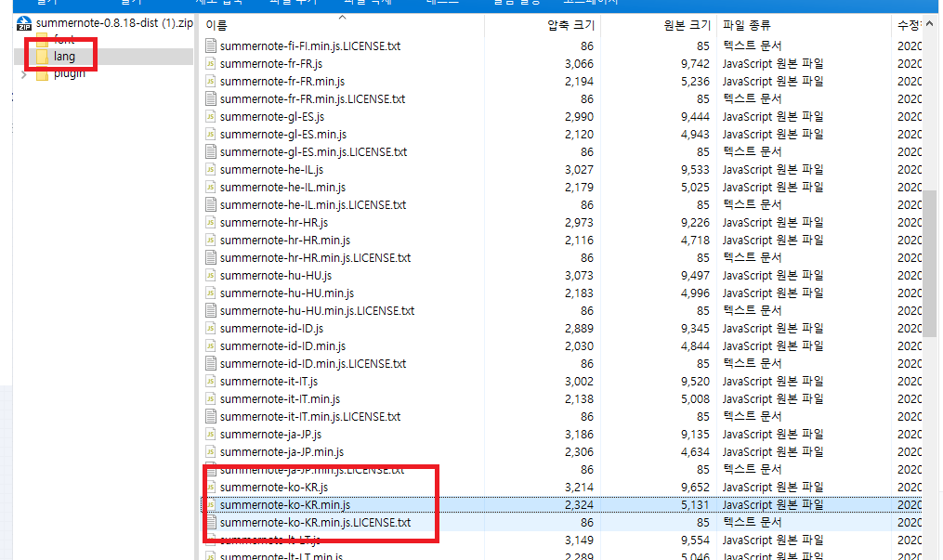Click the plugin folder icon

(x=42, y=74)
